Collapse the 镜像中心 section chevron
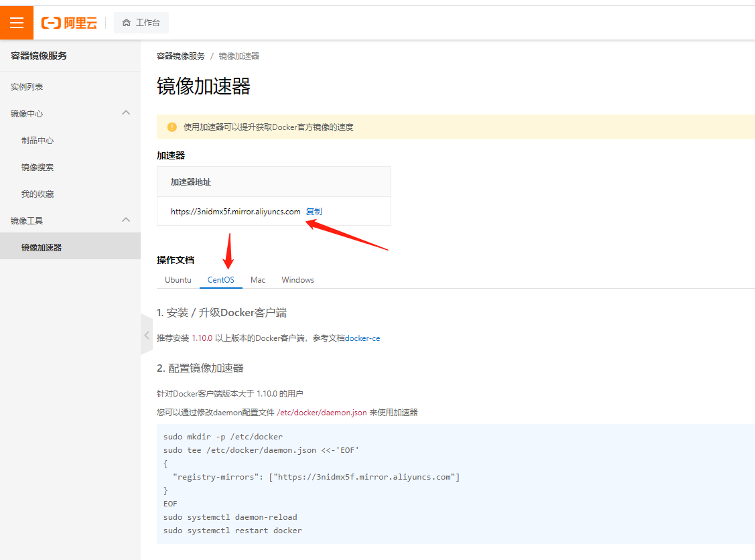 [x=126, y=113]
